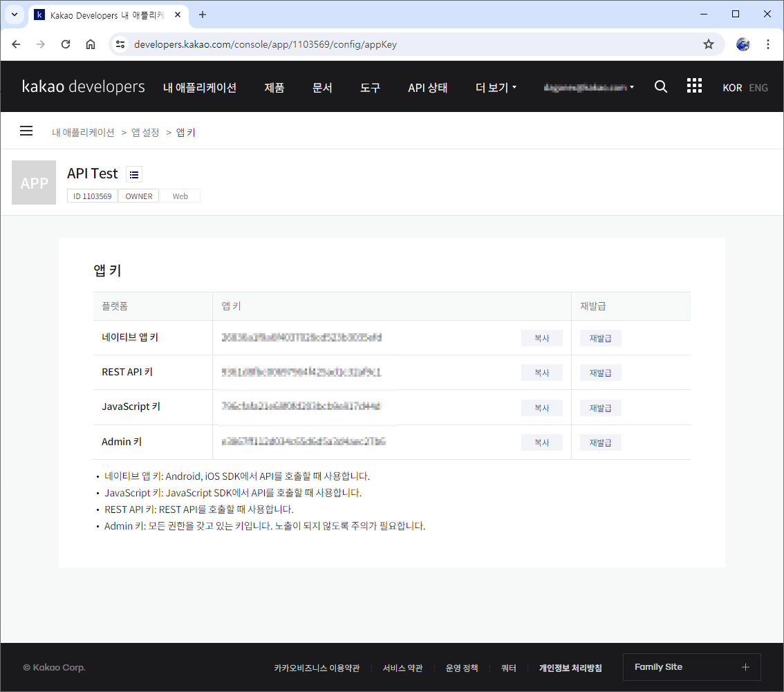This screenshot has height=692, width=784.
Task: Select the Kakao Developers browser tab
Action: (107, 15)
